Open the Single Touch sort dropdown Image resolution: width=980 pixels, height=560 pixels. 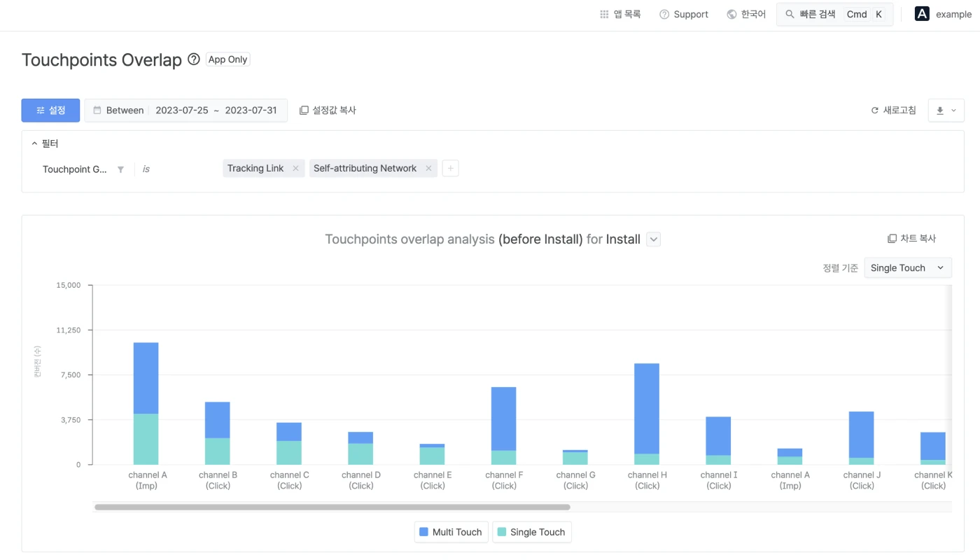point(907,268)
